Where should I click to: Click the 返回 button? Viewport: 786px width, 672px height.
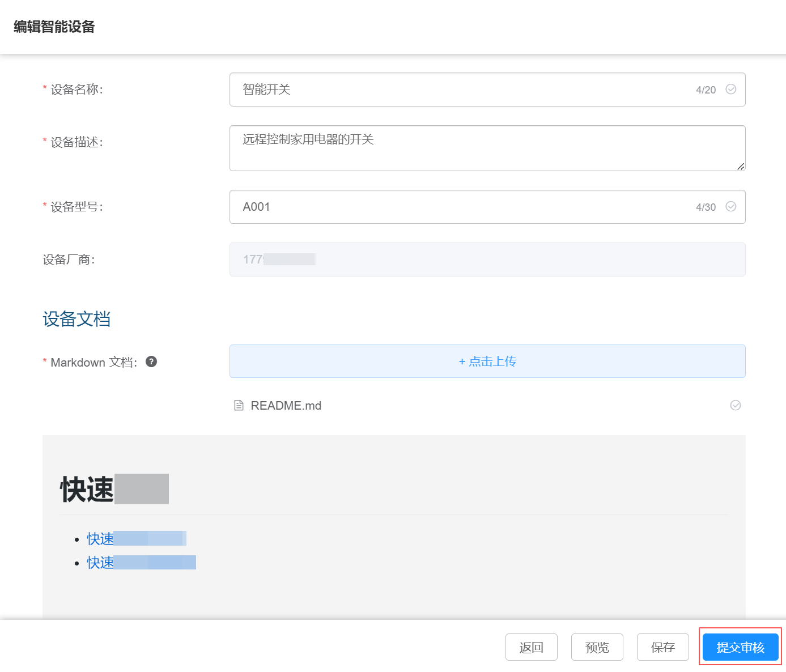tap(532, 647)
